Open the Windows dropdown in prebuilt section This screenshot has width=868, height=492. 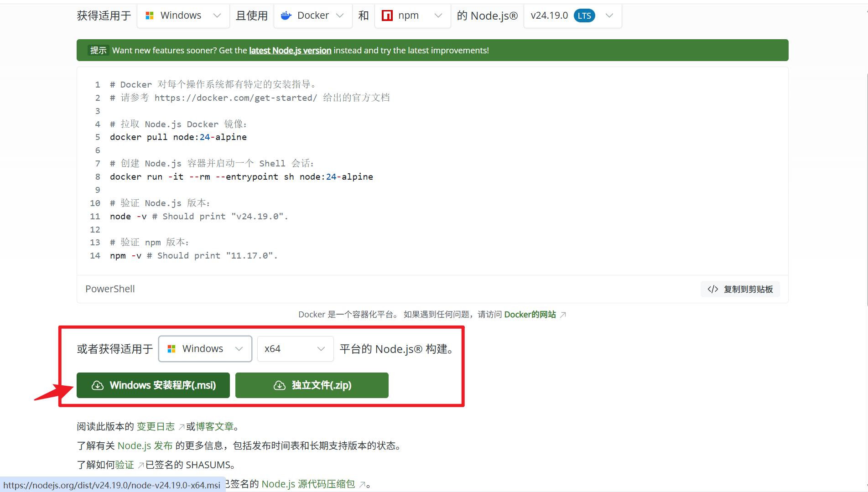click(205, 349)
